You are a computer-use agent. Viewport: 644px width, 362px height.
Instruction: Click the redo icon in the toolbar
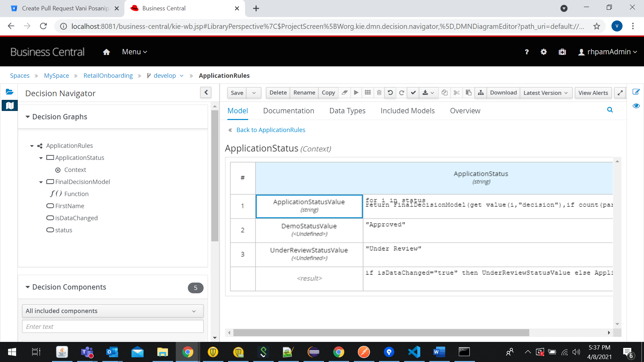coord(401,93)
